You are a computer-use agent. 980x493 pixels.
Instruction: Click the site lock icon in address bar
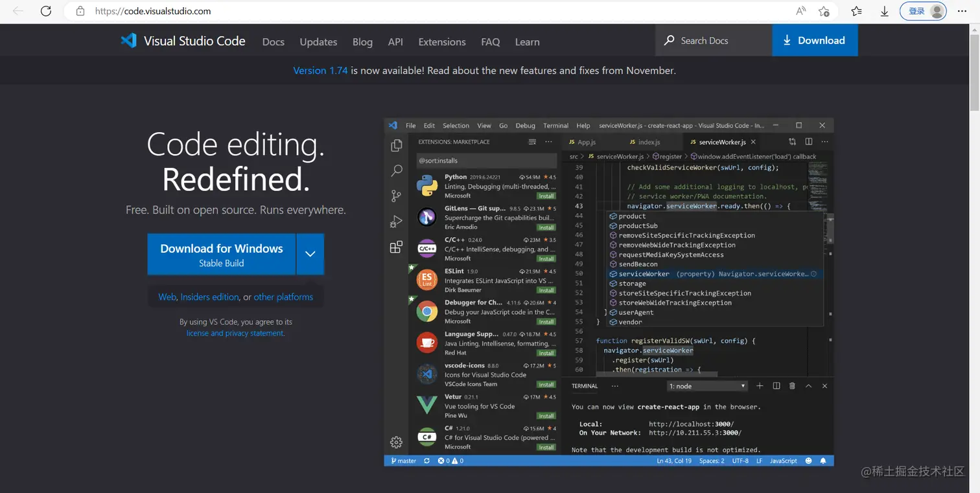[80, 11]
